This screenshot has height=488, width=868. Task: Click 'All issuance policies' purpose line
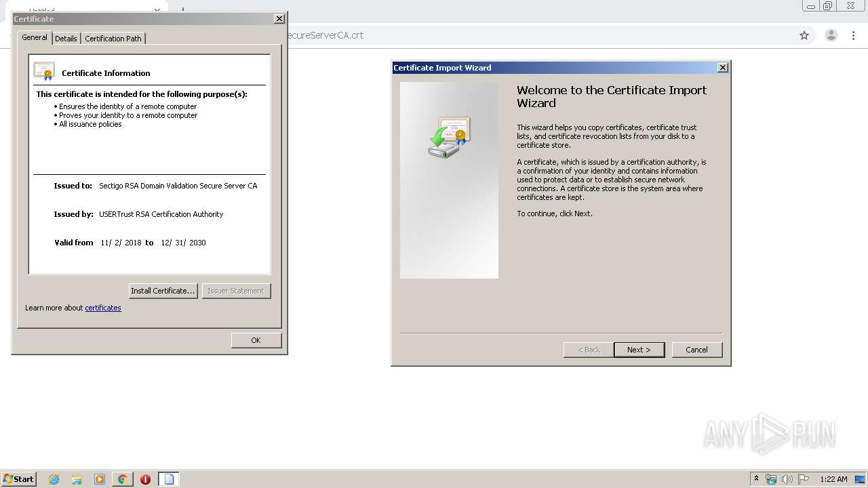(x=90, y=124)
